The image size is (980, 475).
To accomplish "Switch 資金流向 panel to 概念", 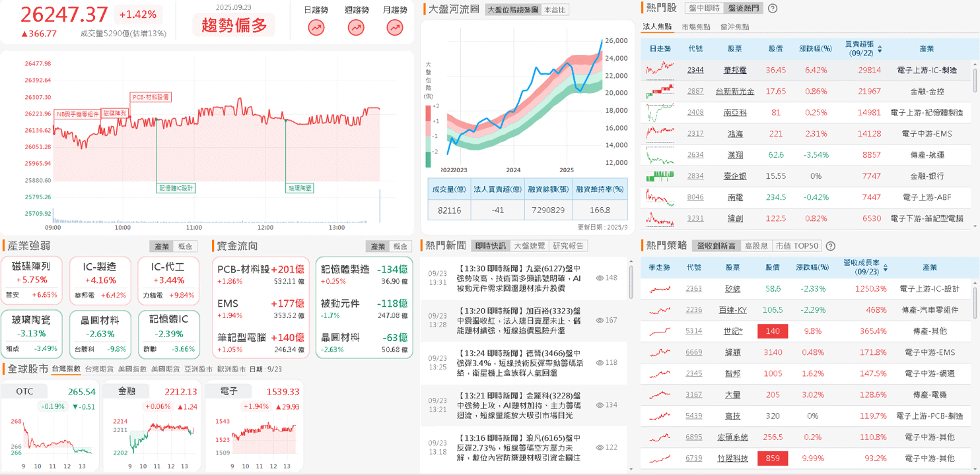I will [x=400, y=246].
